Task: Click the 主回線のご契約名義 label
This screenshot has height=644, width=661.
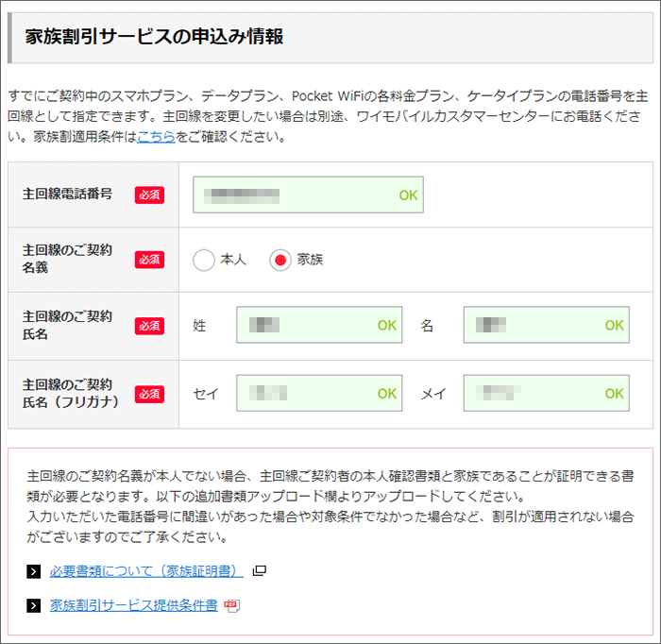Action: coord(67,259)
